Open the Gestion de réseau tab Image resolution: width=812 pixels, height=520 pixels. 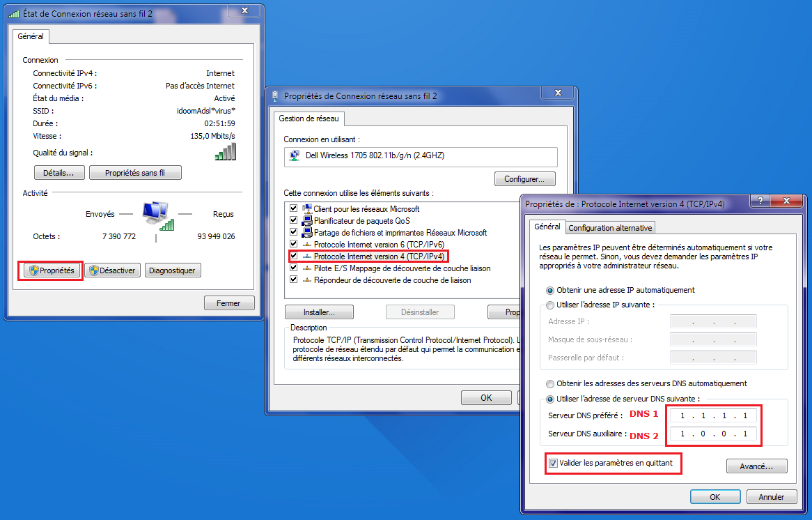(x=309, y=118)
